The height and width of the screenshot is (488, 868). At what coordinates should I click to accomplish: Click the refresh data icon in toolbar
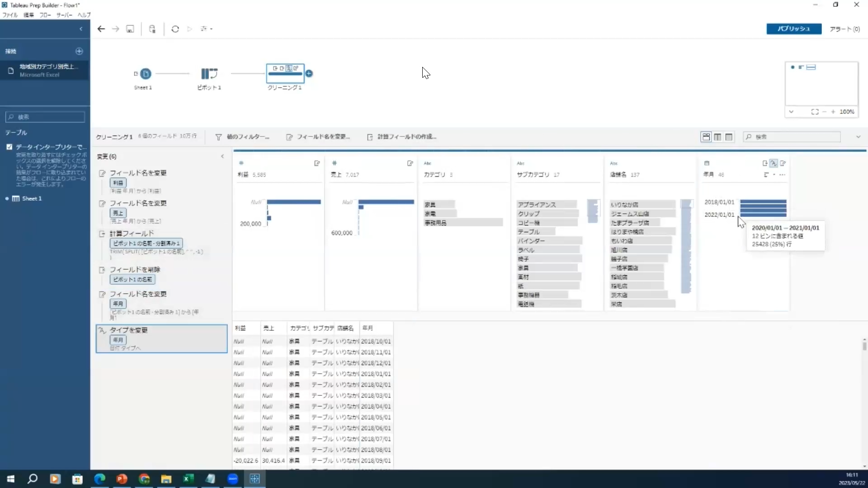pos(175,29)
